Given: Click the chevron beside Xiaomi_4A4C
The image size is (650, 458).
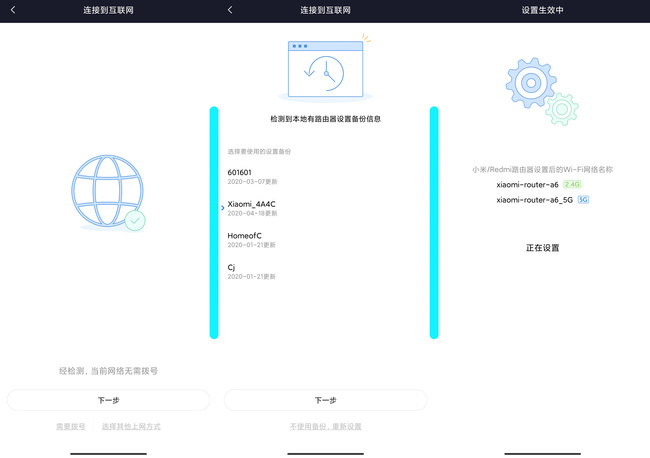Looking at the screenshot, I should pyautogui.click(x=222, y=208).
